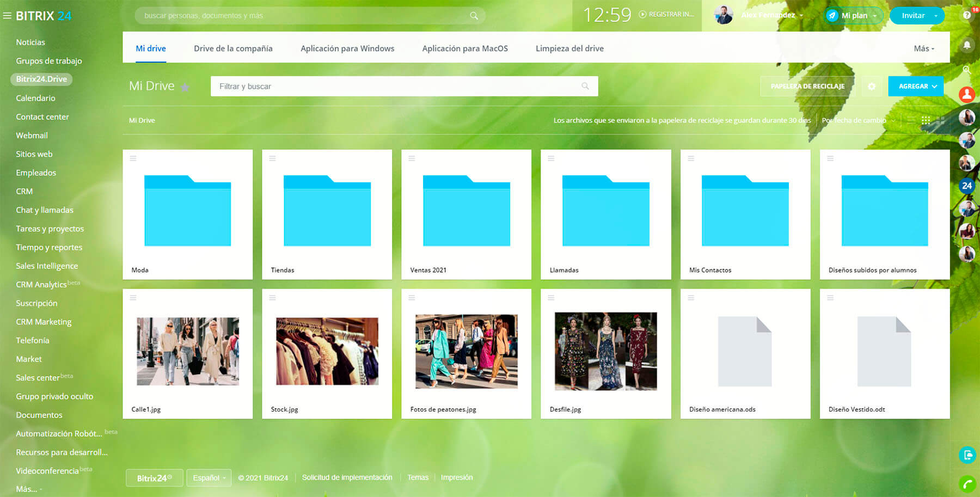Toggle the hamburger menu beside Bitrix 24
980x497 pixels.
(x=7, y=16)
